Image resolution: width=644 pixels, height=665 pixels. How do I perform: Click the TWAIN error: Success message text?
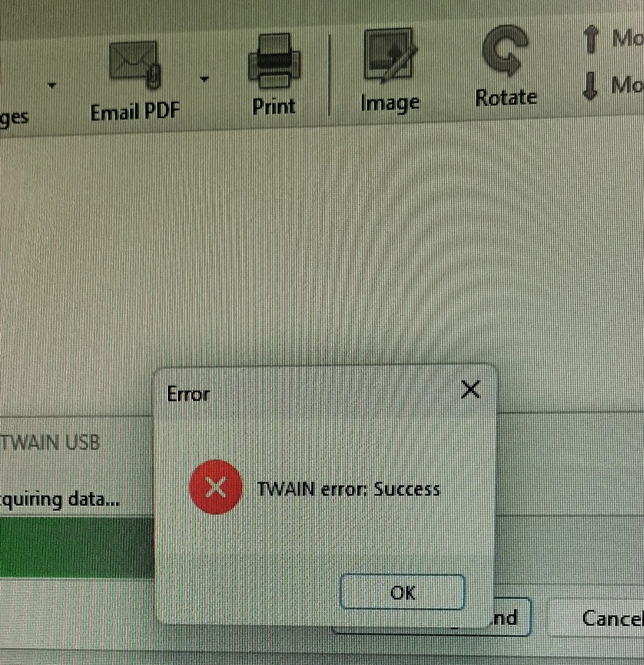(349, 489)
